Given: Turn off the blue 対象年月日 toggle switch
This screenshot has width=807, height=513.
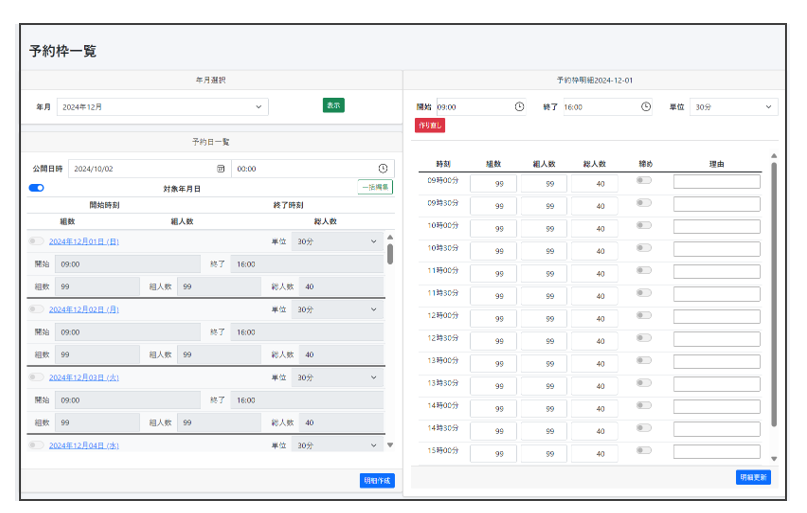Looking at the screenshot, I should coord(36,188).
